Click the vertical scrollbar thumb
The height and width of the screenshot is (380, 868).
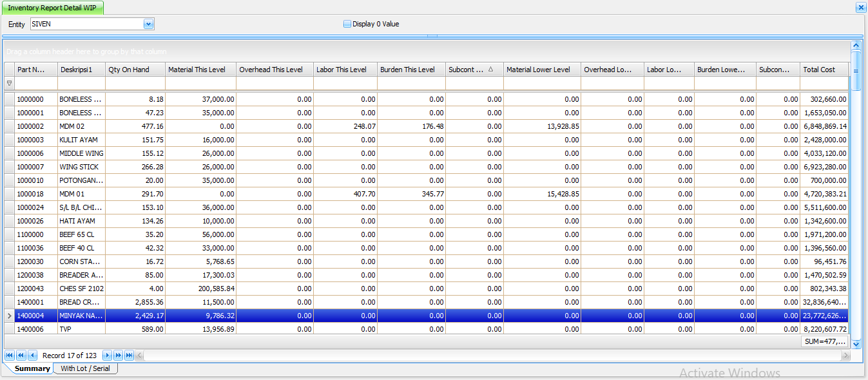click(x=856, y=70)
